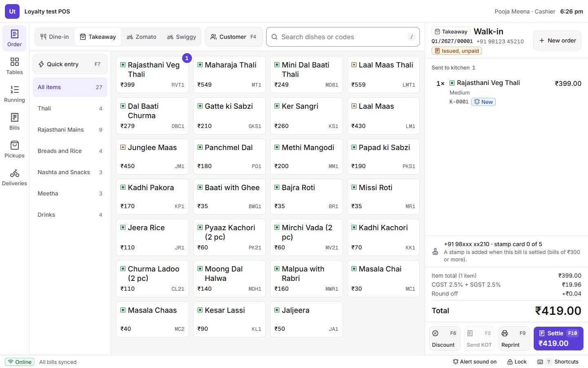588x368 pixels.
Task: Open the Discount option
Action: click(445, 339)
